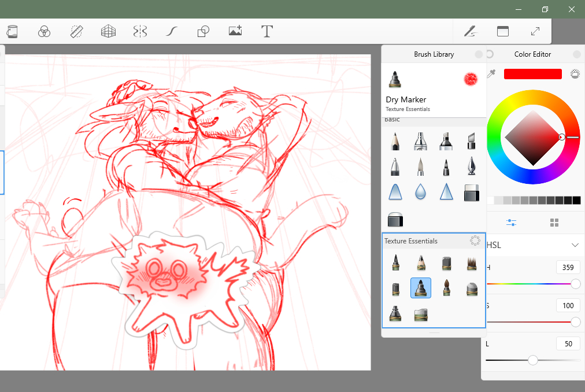Open the Symmetry tool
The image size is (585, 392).
(x=139, y=31)
